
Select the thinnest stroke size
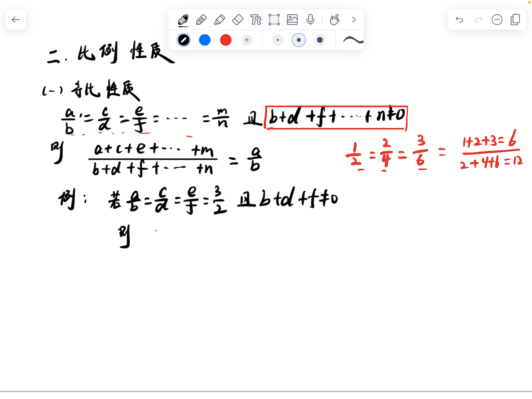(278, 40)
